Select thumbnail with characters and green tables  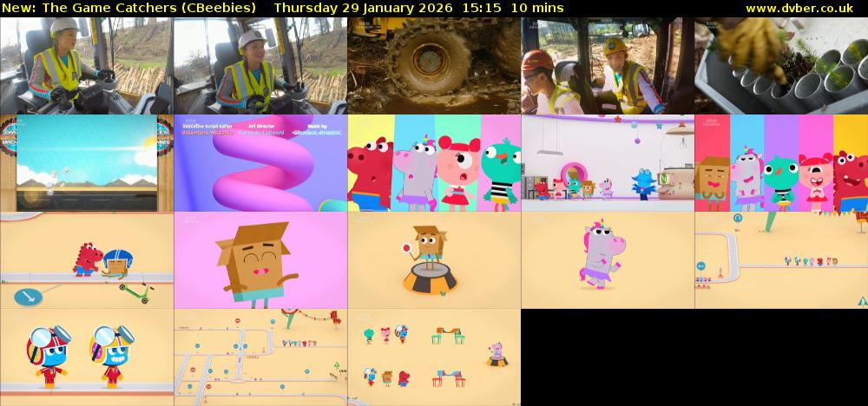pos(434,357)
